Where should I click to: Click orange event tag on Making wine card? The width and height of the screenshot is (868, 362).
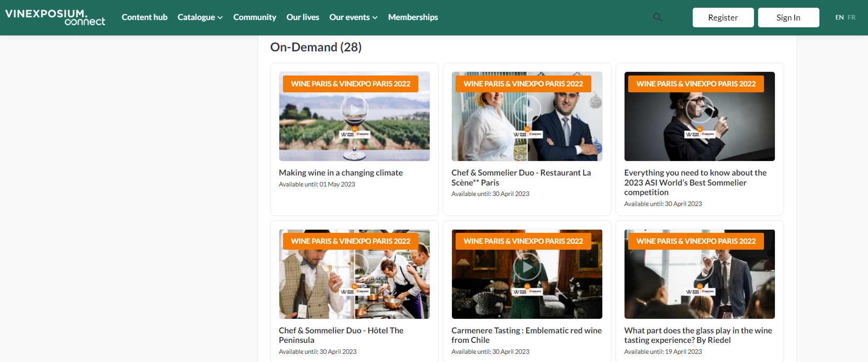[351, 84]
